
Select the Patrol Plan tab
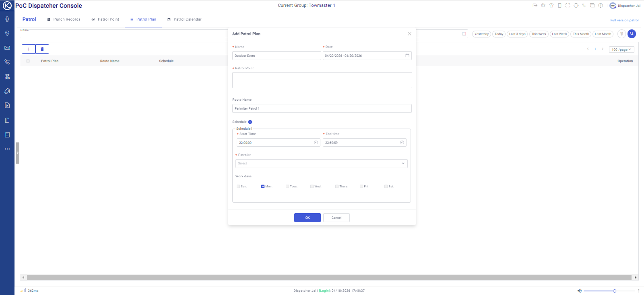pyautogui.click(x=143, y=19)
